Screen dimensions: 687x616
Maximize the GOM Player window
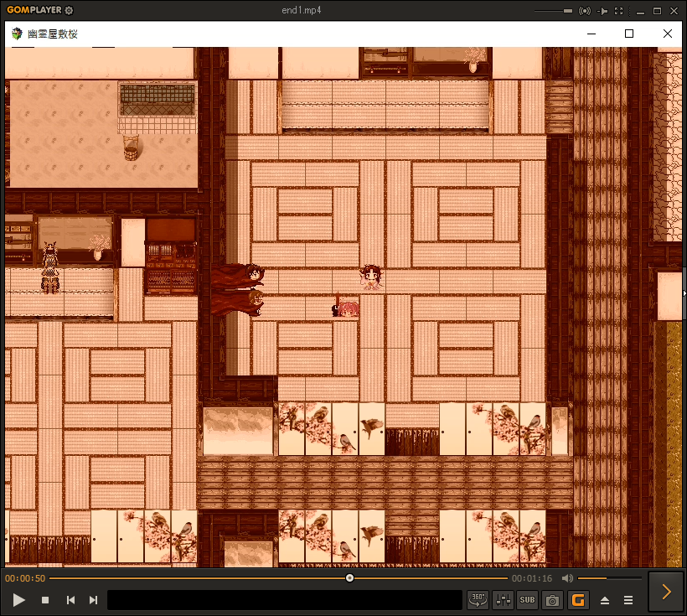(657, 11)
